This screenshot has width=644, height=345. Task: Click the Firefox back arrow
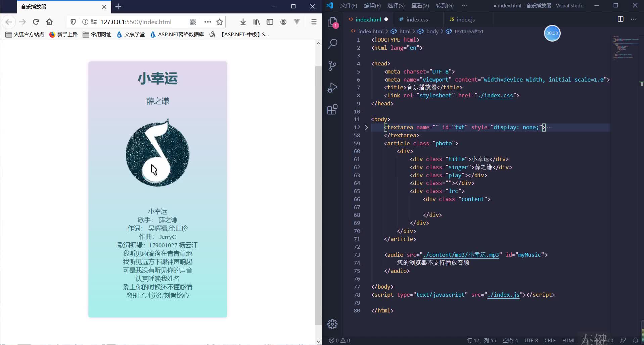(9, 22)
